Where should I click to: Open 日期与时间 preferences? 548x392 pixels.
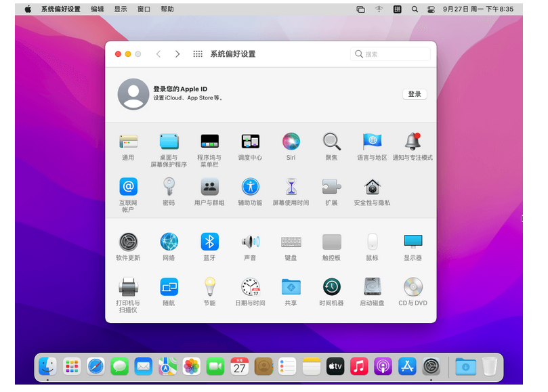(x=250, y=287)
